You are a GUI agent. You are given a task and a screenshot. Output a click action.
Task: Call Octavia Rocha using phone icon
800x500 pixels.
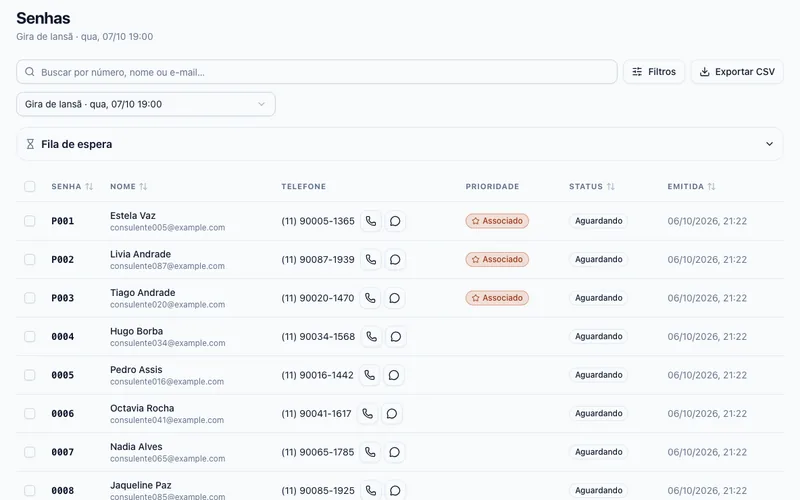click(x=368, y=414)
